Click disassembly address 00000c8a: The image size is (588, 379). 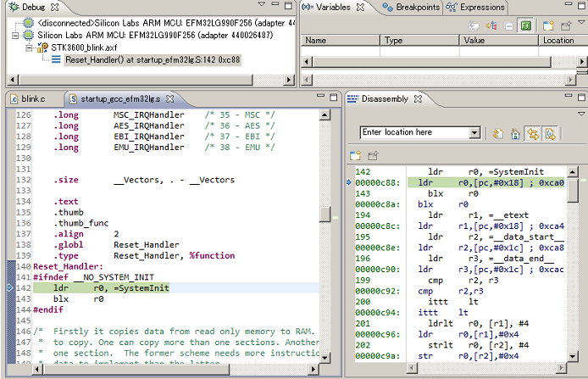378,204
